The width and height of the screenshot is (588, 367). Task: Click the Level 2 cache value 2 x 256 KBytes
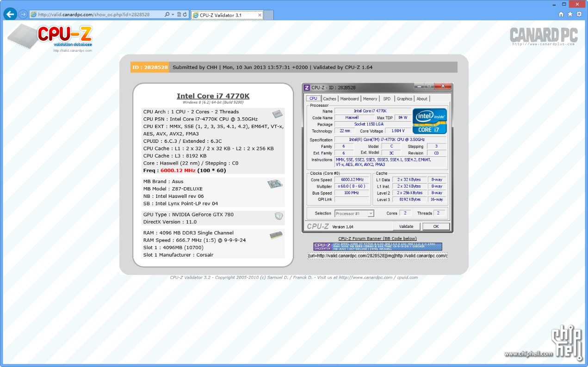[x=409, y=193]
